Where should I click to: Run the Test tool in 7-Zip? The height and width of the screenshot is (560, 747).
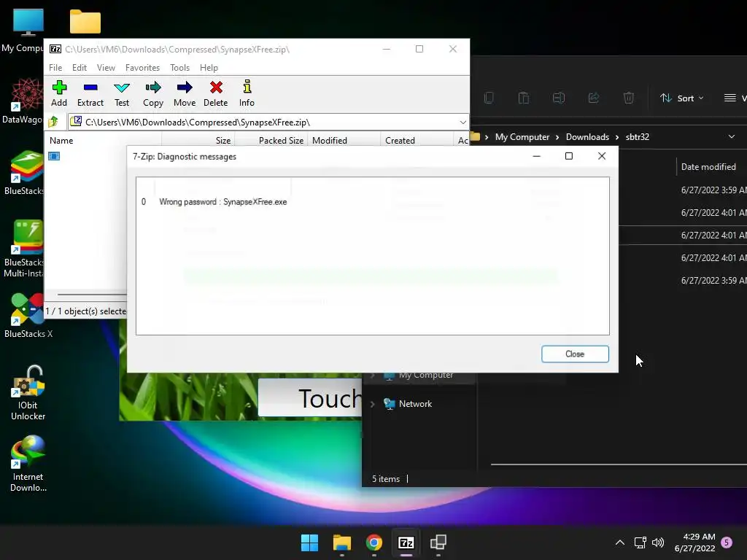[x=122, y=93]
